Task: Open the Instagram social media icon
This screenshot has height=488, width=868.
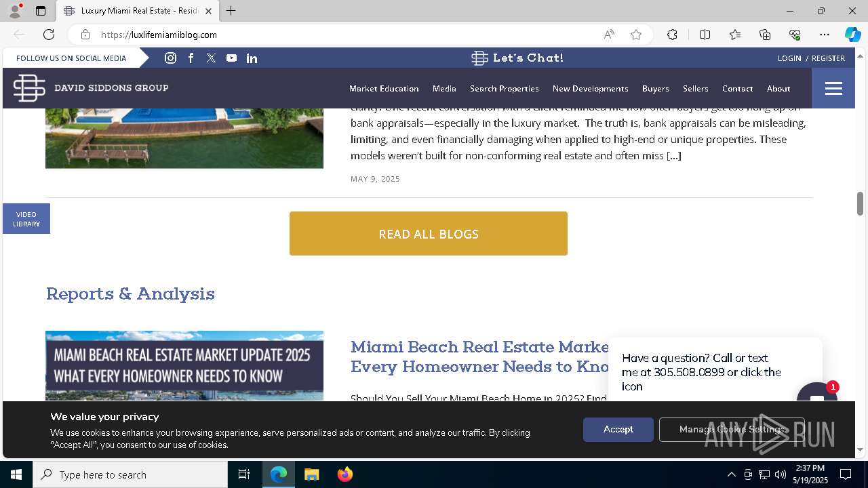Action: coord(171,58)
